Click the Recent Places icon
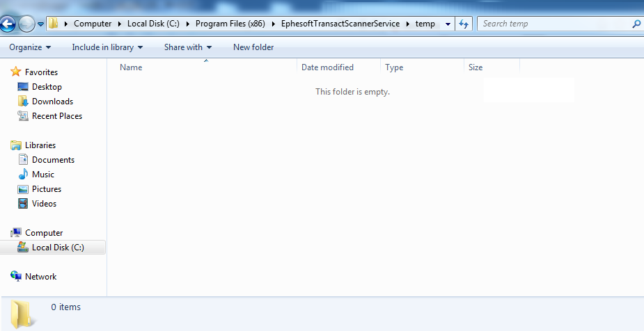The height and width of the screenshot is (331, 644). coord(22,115)
